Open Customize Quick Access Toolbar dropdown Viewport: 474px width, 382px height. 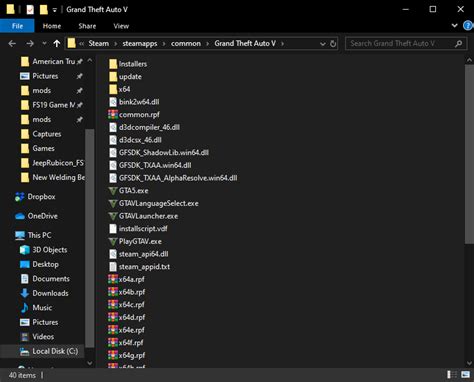point(54,10)
